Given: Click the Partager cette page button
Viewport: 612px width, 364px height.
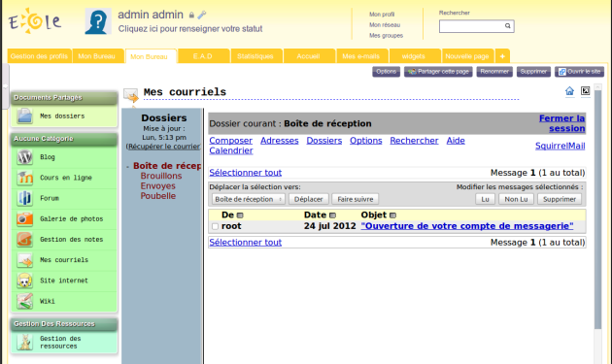Looking at the screenshot, I should pyautogui.click(x=438, y=72).
